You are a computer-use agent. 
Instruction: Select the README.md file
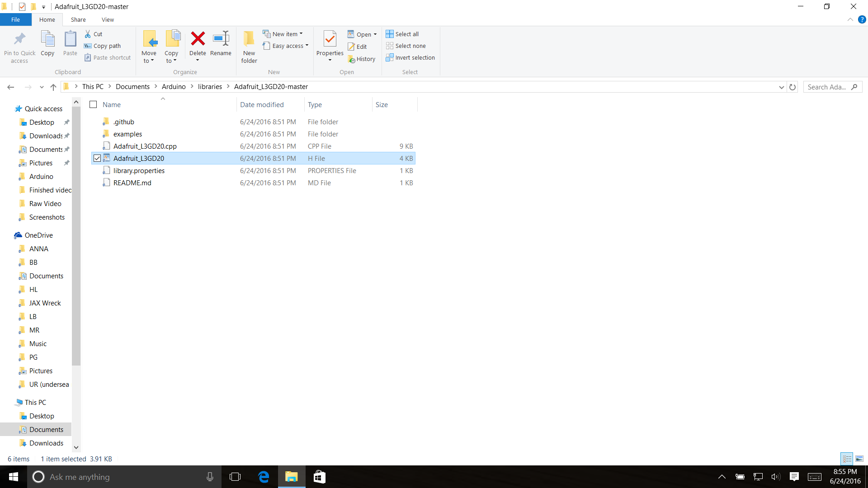coord(253,183)
